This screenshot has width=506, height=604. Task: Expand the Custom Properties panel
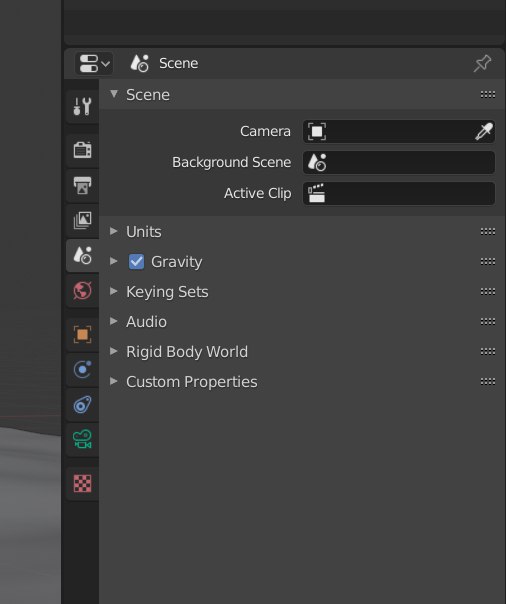(114, 381)
